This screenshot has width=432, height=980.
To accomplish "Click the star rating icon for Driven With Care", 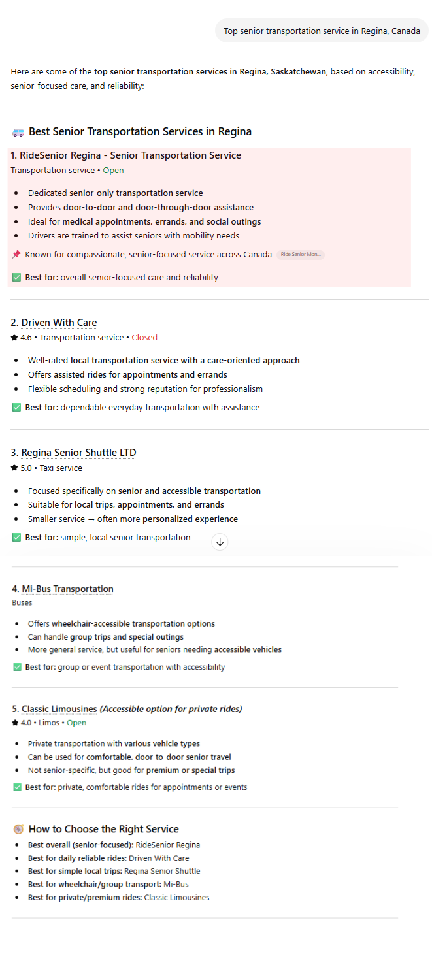I will click(14, 338).
